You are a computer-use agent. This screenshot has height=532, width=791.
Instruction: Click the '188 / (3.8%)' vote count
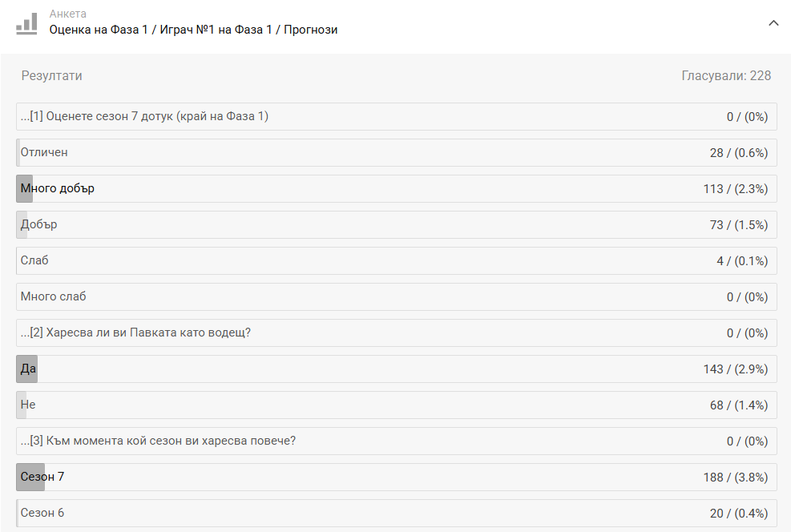point(736,477)
